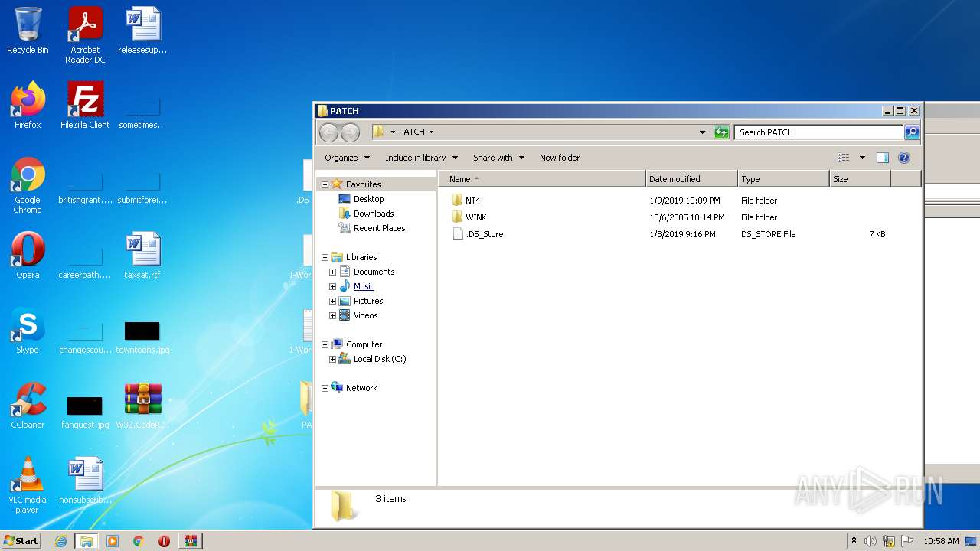This screenshot has height=551, width=980.
Task: Select the releasesup Word document icon
Action: click(142, 31)
